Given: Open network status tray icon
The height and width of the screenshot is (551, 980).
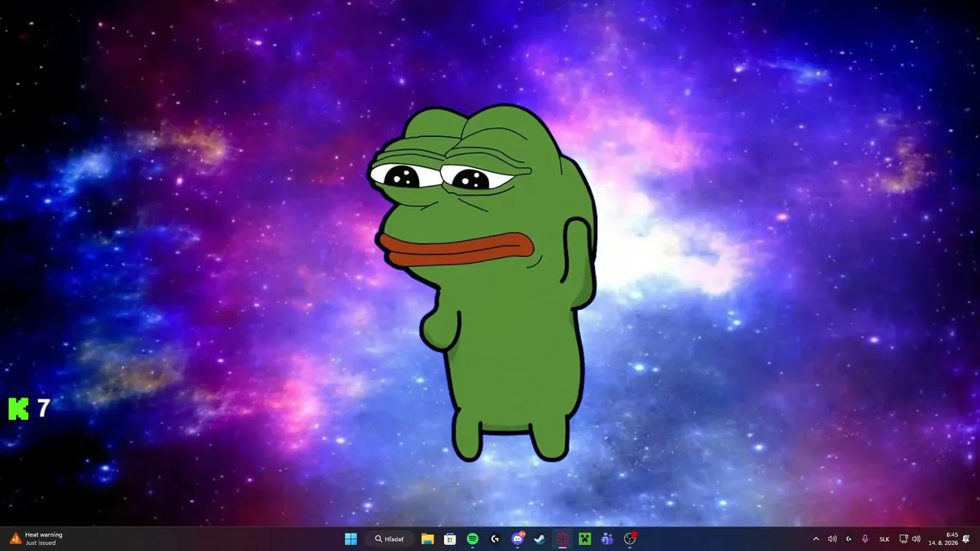Looking at the screenshot, I should [x=903, y=539].
